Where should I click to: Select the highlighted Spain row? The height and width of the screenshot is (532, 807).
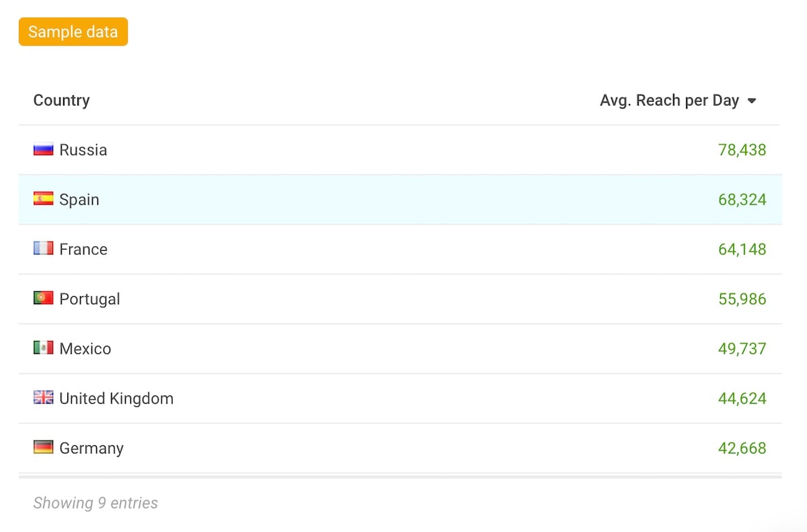400,200
